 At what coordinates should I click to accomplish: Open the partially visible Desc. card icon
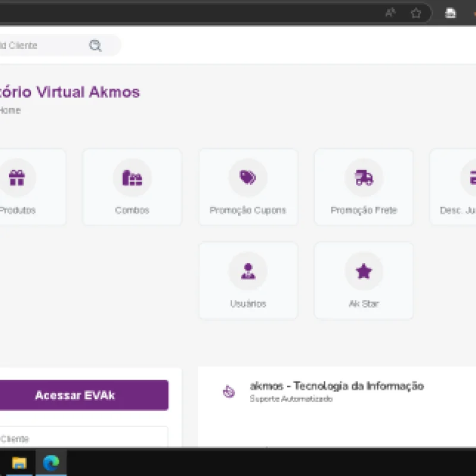[470, 178]
